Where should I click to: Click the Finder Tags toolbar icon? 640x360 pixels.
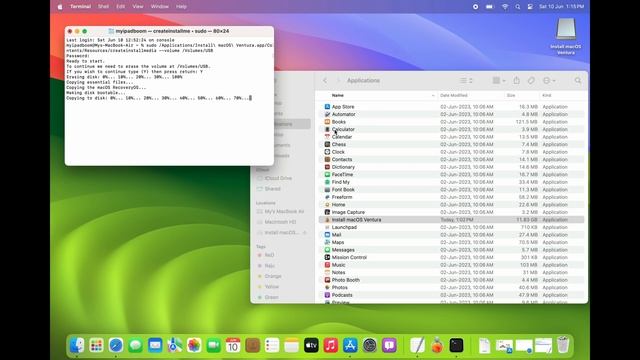click(531, 80)
